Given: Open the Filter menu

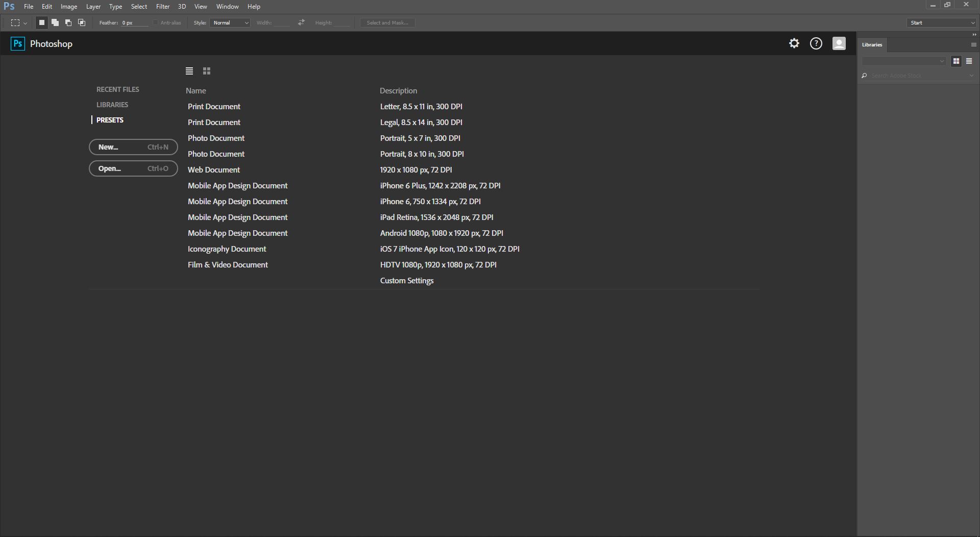Looking at the screenshot, I should tap(162, 7).
